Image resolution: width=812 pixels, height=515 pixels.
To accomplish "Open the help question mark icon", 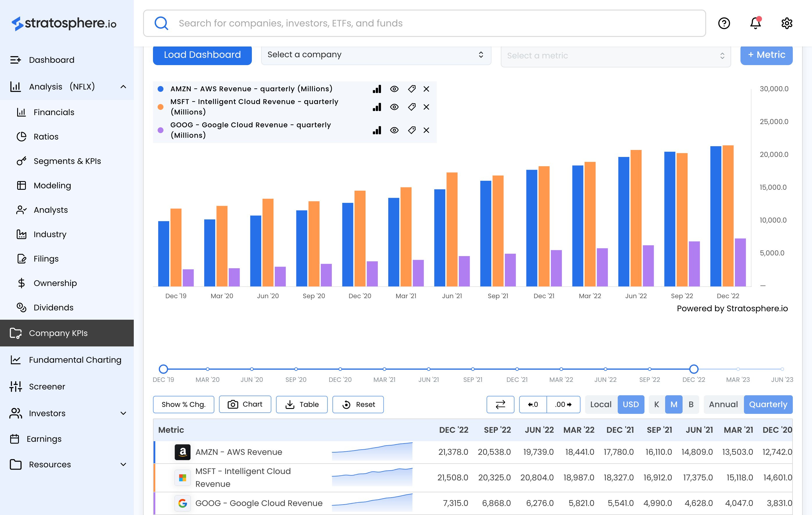I will pos(724,23).
